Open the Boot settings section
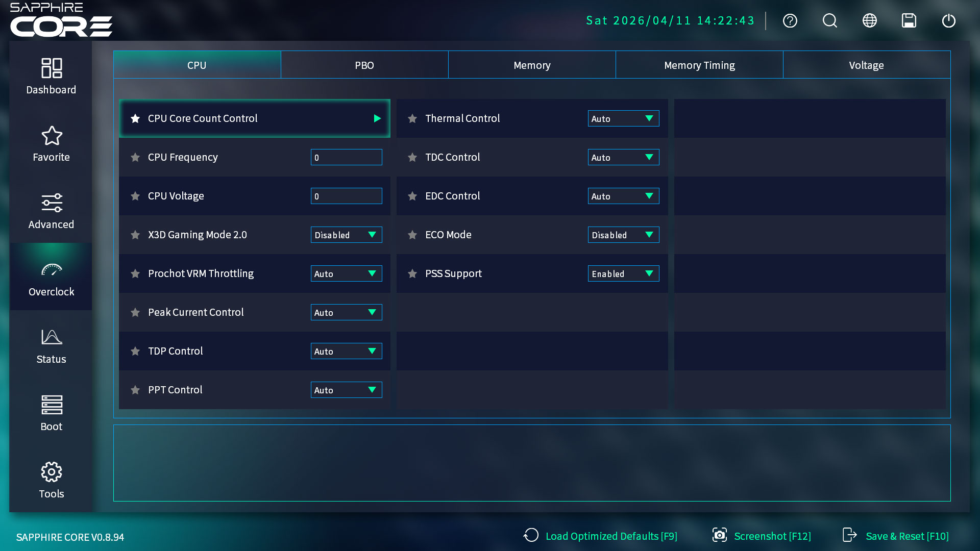The width and height of the screenshot is (980, 551). (51, 413)
